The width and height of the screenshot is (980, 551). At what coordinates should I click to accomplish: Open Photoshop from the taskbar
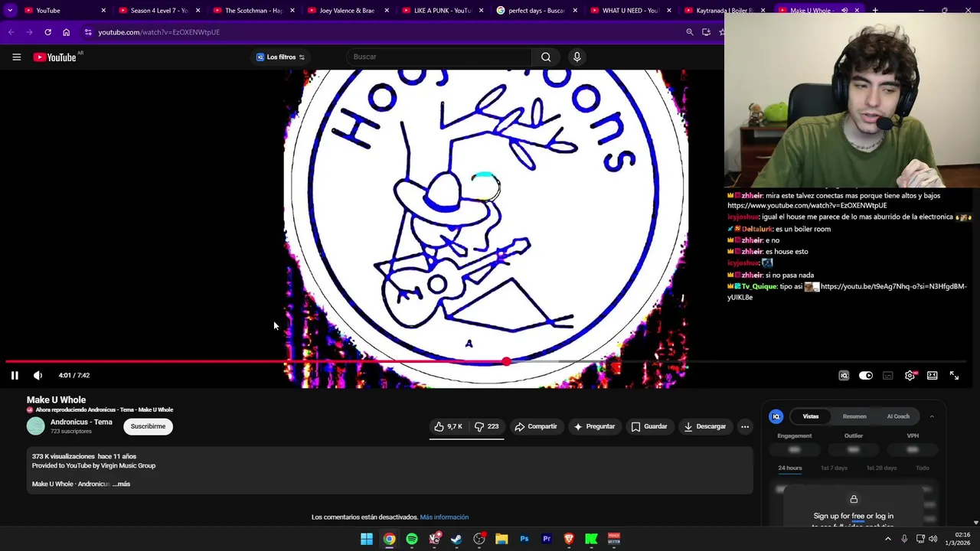pos(524,539)
